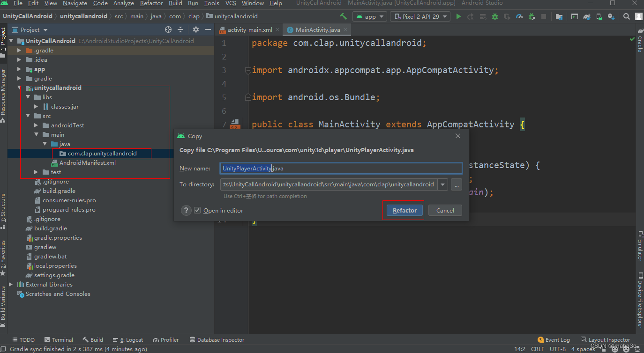Open the Database Inspector tool window
This screenshot has height=353, width=644.
click(x=217, y=339)
